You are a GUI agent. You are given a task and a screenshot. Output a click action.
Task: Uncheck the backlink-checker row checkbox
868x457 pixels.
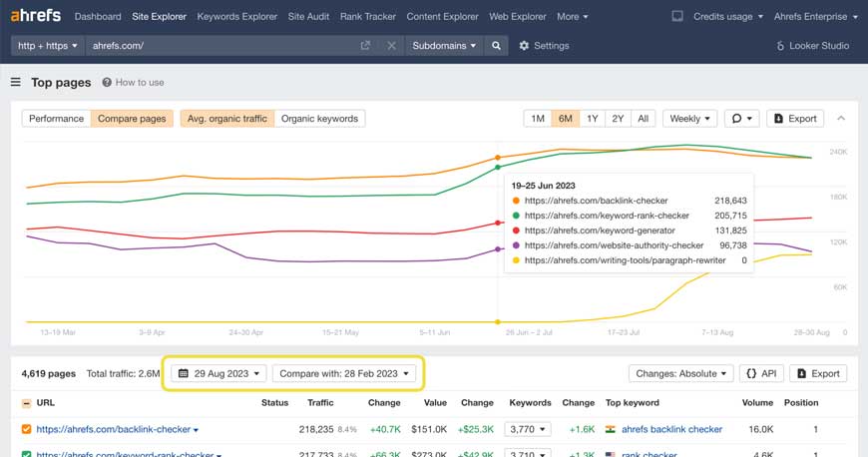coord(26,429)
